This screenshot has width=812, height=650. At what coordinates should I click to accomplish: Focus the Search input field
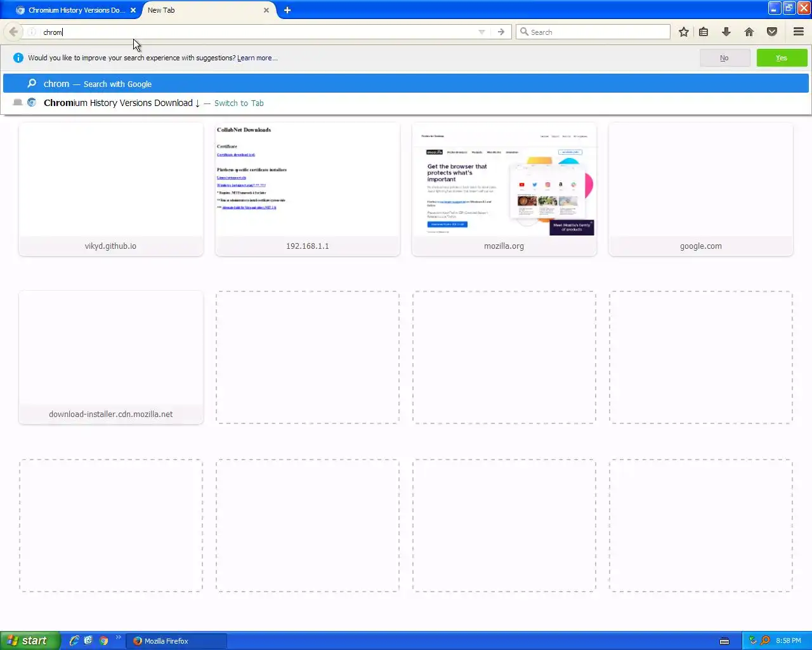tap(593, 32)
